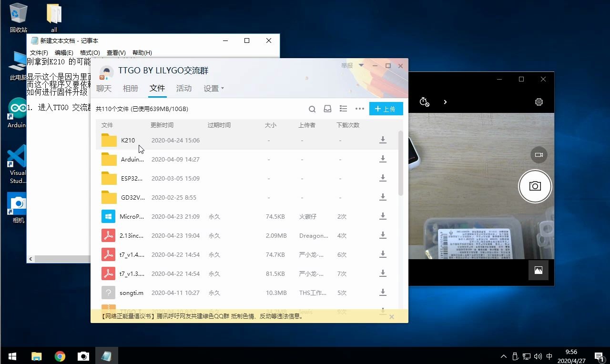Switch Camera to video mode
Image resolution: width=610 pixels, height=364 pixels.
[539, 155]
